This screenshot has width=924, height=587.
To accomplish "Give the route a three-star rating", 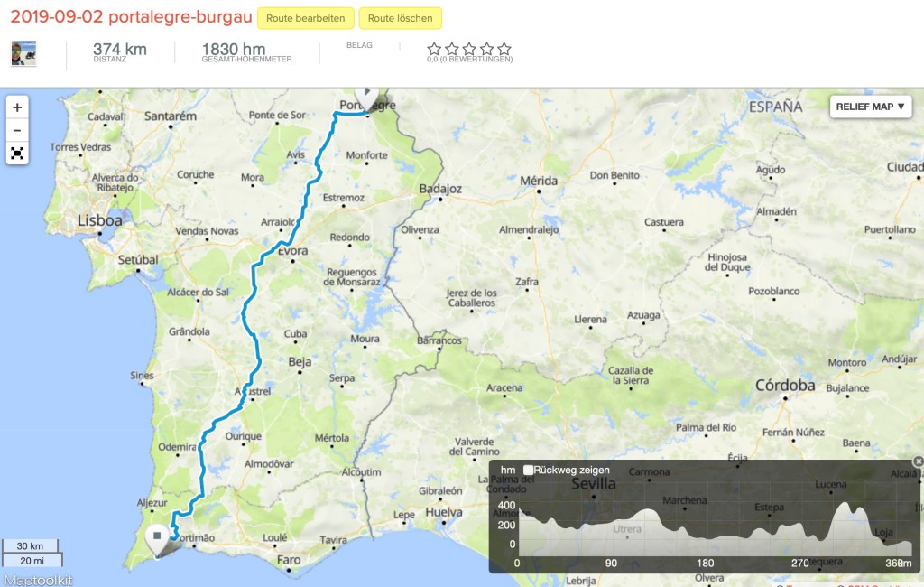I will pos(469,49).
